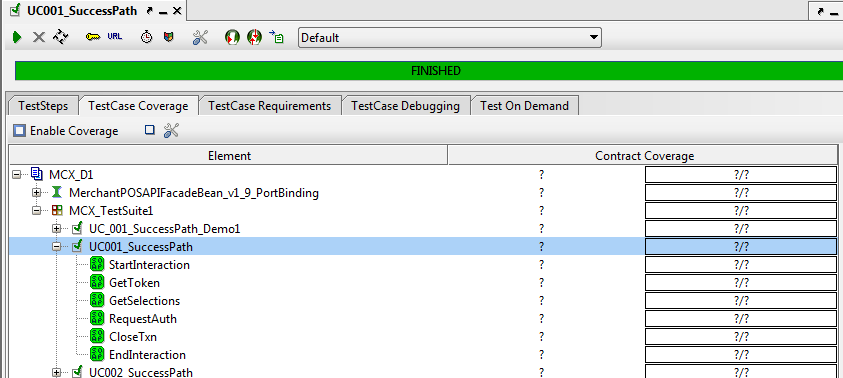This screenshot has width=843, height=378.
Task: Click the clipboard with blue arrow icon
Action: coord(276,37)
